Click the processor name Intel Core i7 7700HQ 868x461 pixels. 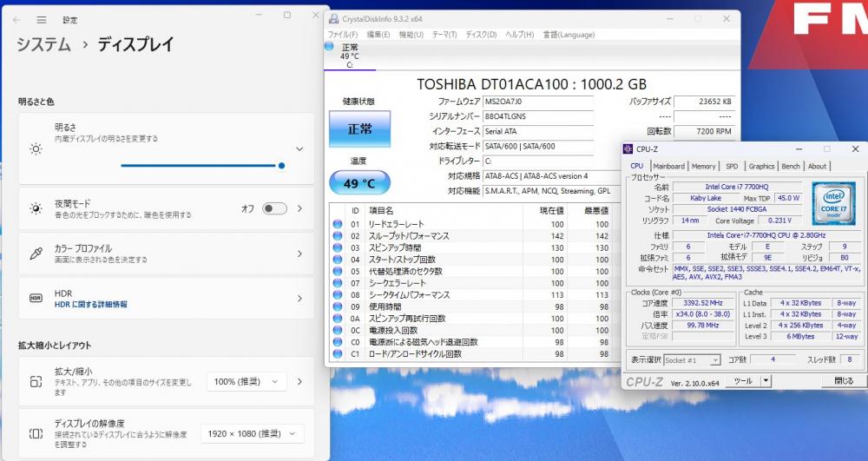(736, 187)
